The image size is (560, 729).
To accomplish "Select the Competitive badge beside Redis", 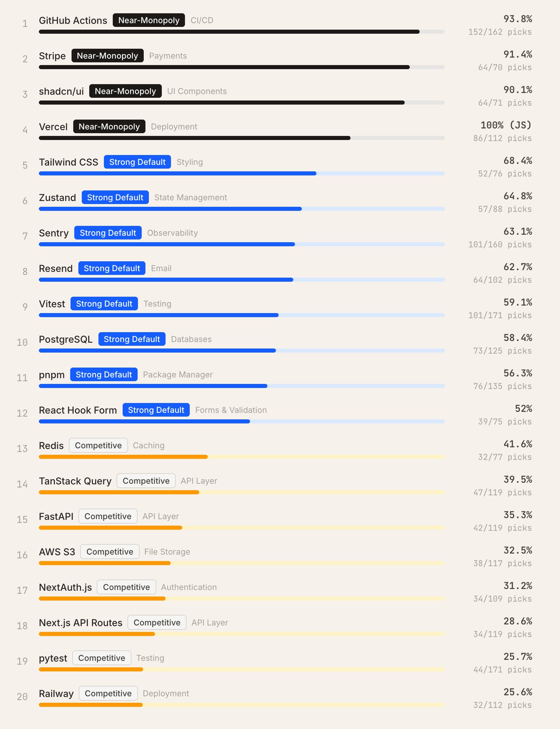I will 98,446.
